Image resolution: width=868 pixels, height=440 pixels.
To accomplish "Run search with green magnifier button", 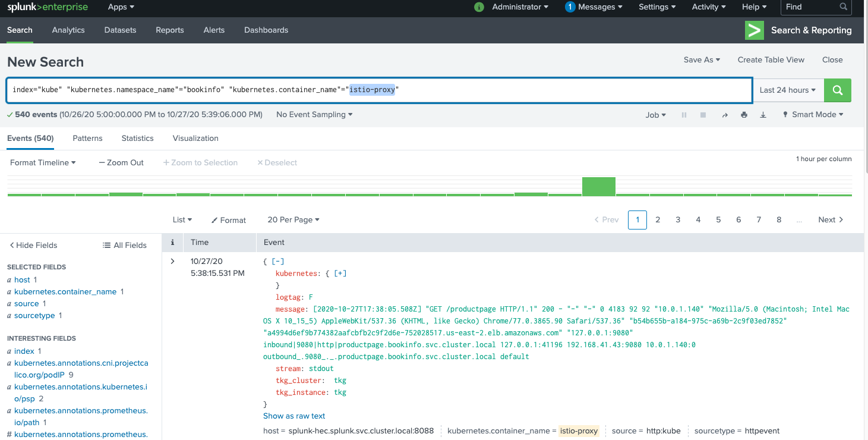I will pyautogui.click(x=838, y=90).
